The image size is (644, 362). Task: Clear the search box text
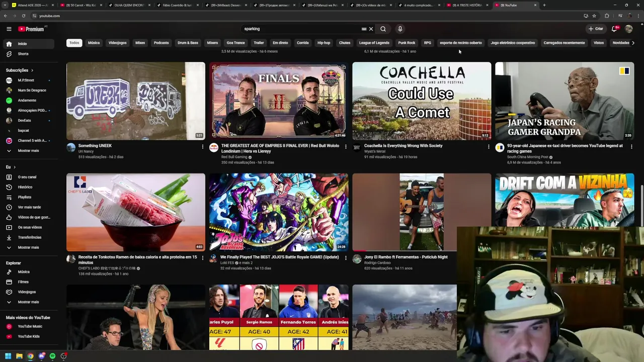click(x=371, y=29)
